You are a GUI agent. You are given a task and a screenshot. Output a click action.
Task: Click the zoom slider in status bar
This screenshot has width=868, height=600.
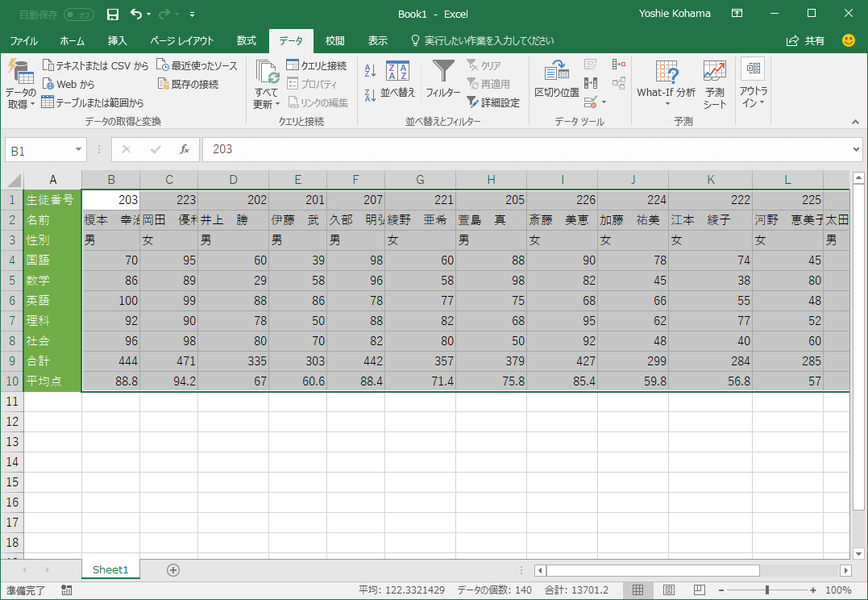[x=766, y=590]
